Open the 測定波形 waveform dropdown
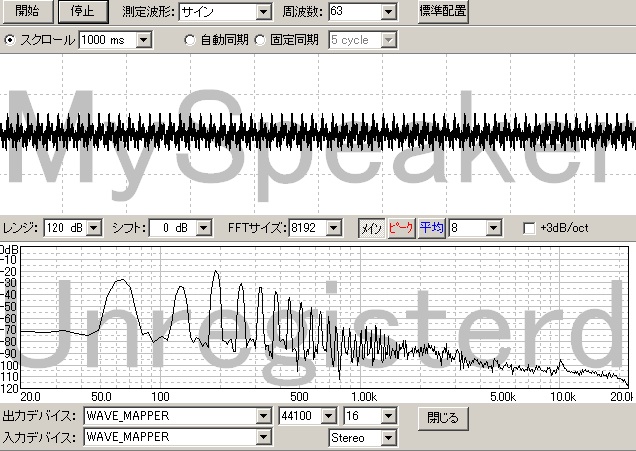 click(x=263, y=12)
